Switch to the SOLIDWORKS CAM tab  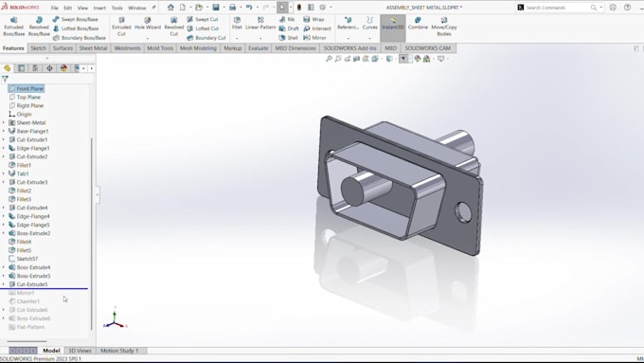(x=427, y=48)
